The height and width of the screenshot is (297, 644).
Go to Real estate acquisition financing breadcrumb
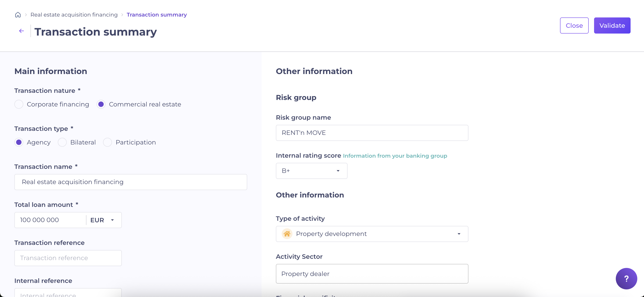coord(74,15)
